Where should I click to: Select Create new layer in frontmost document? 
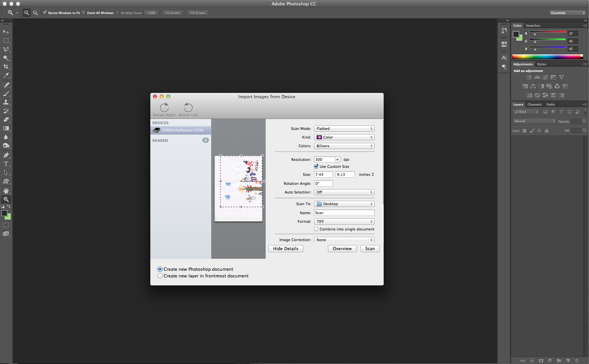160,276
